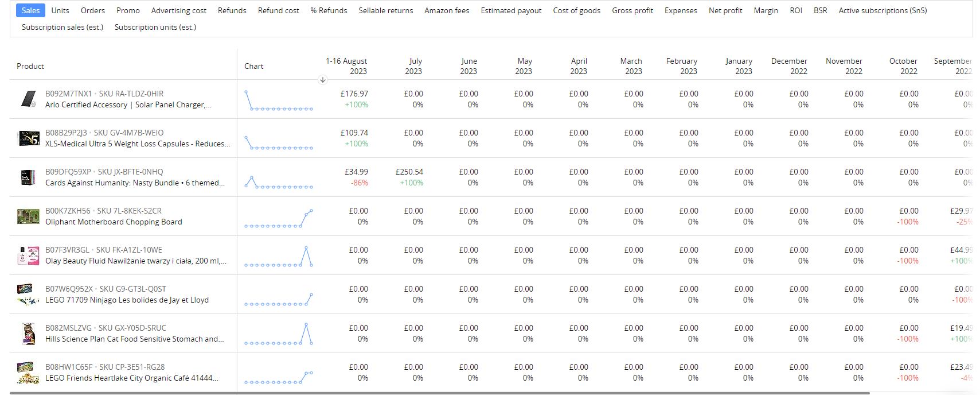Select the Cards Against Humanity product thumbnail
980x395 pixels.
(28, 177)
